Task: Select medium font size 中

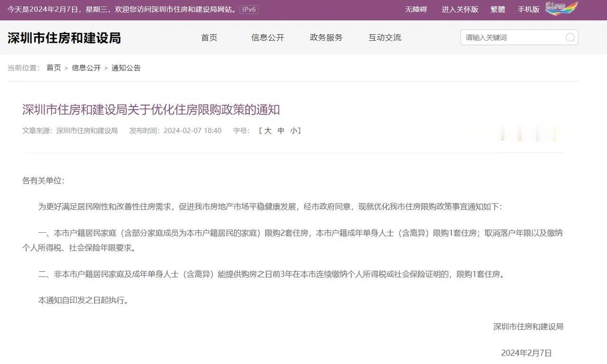Action: point(280,130)
